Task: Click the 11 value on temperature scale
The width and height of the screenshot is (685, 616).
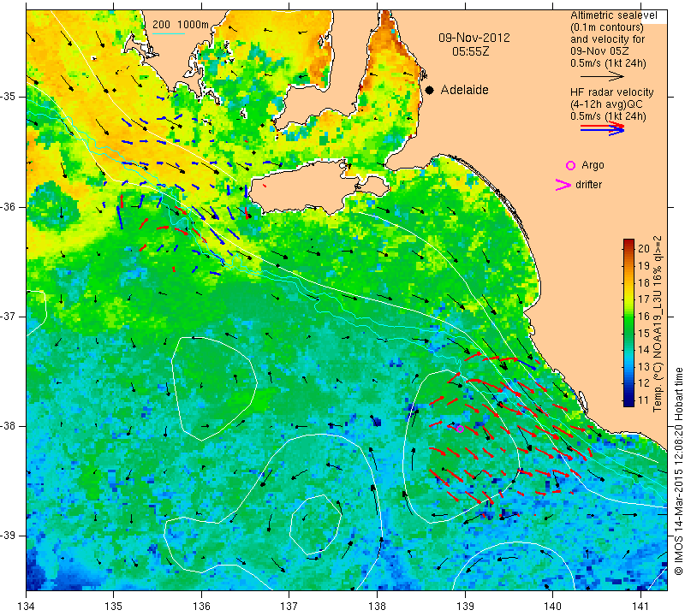Action: click(644, 400)
